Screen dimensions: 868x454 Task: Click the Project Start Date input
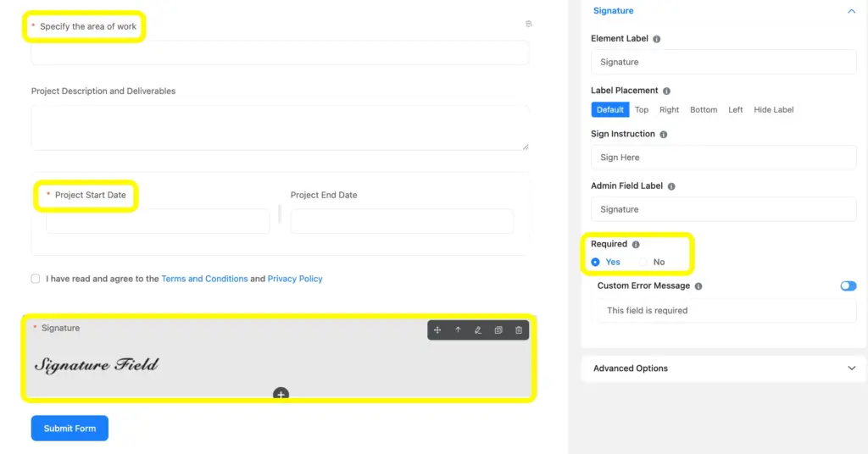point(158,221)
